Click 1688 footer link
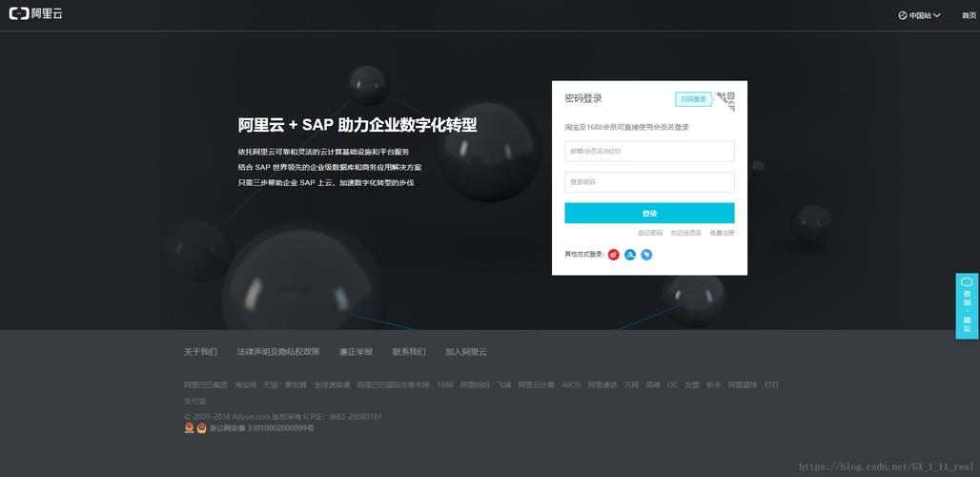The image size is (980, 477). coord(445,385)
